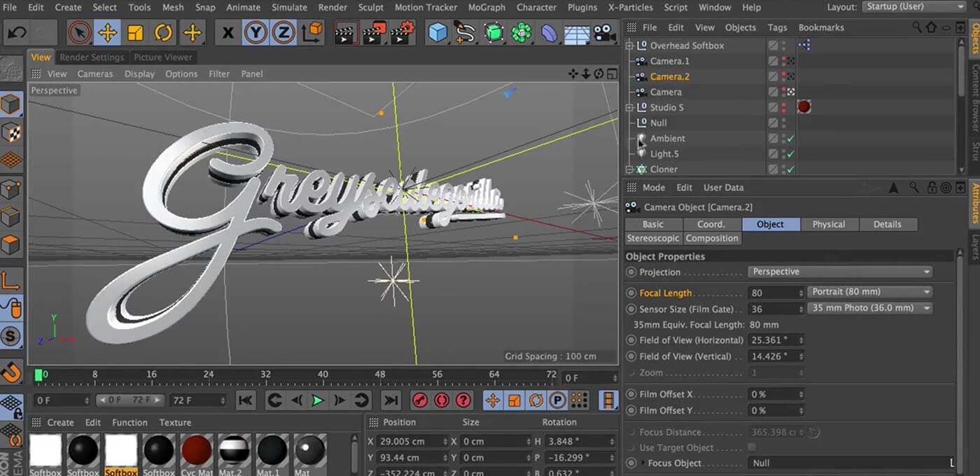Image resolution: width=980 pixels, height=476 pixels.
Task: Enable the green checkmark on Ambient light
Action: point(790,139)
